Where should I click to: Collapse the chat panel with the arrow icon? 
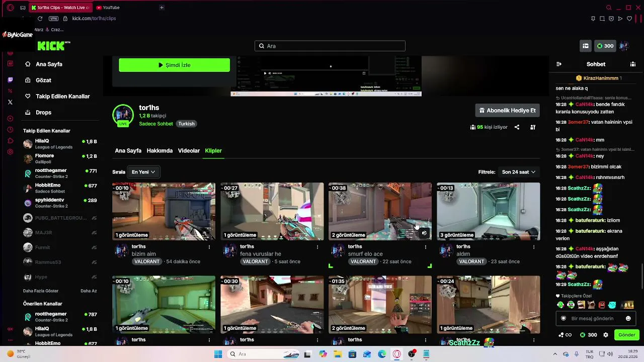(x=558, y=64)
